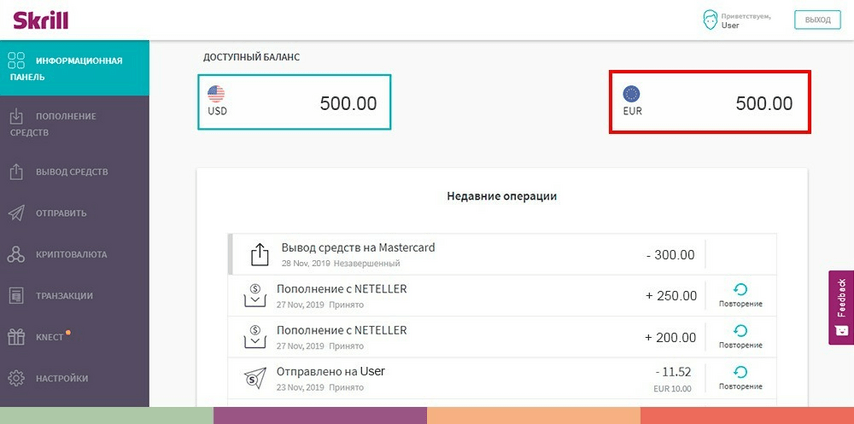Image resolution: width=854 pixels, height=424 pixels.
Task: Open the Информационная панель dashboard tab
Action: pyautogui.click(x=75, y=68)
